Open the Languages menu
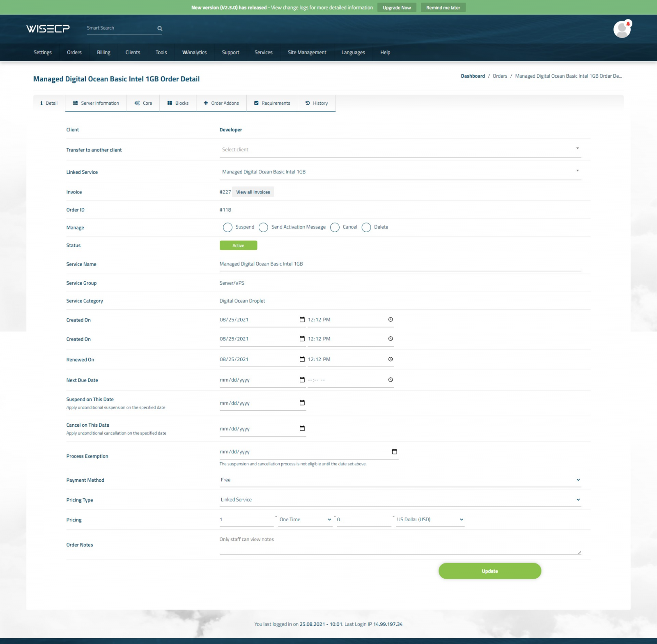657x644 pixels. [353, 53]
